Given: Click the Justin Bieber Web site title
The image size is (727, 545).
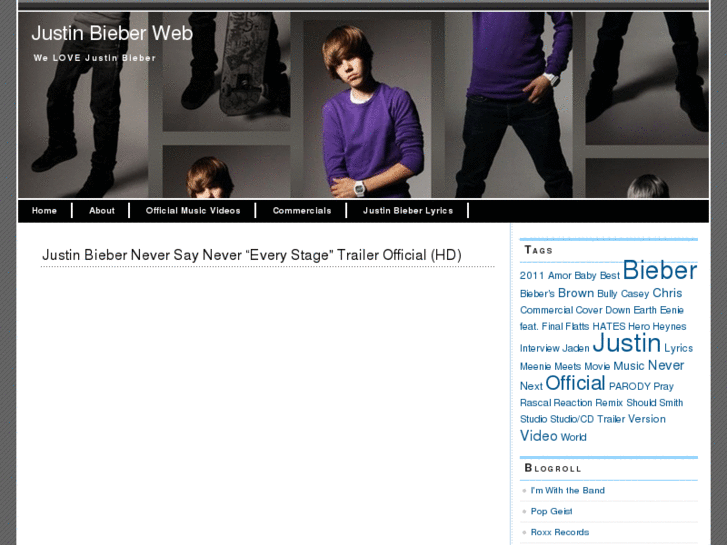Looking at the screenshot, I should (x=112, y=33).
